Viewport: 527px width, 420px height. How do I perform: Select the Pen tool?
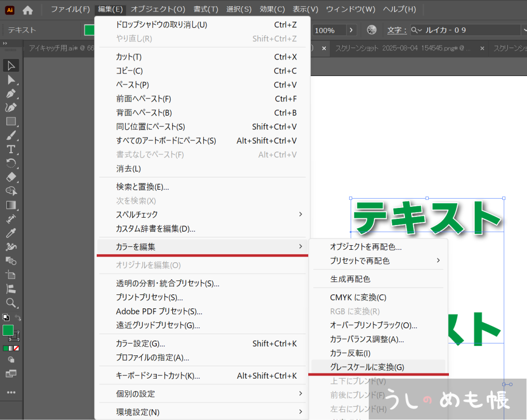[x=11, y=94]
